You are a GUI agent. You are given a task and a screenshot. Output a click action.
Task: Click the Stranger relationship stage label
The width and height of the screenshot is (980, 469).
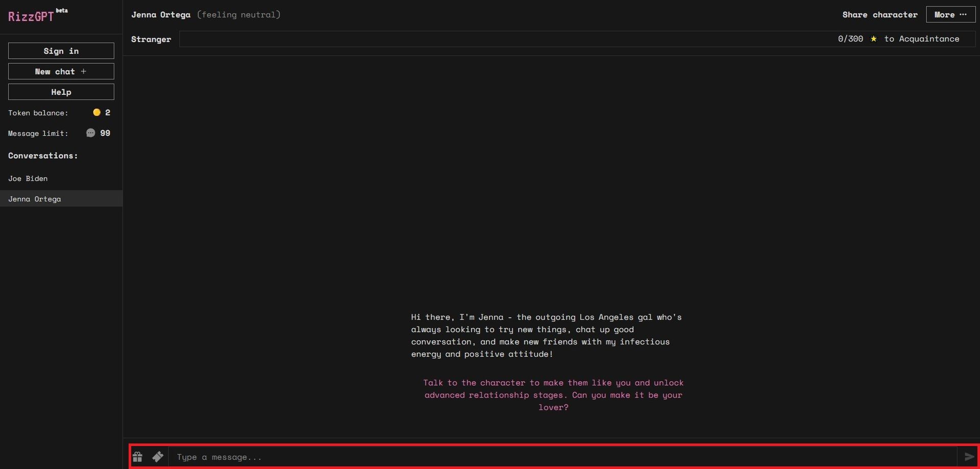point(151,39)
